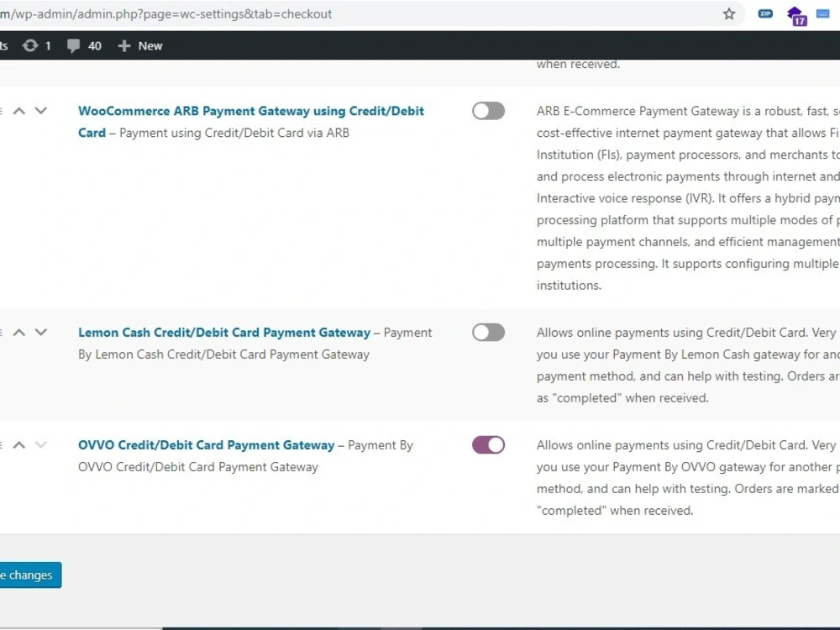Image resolution: width=840 pixels, height=630 pixels.
Task: Move the WooCommerce ARB gateway up
Action: click(x=18, y=111)
